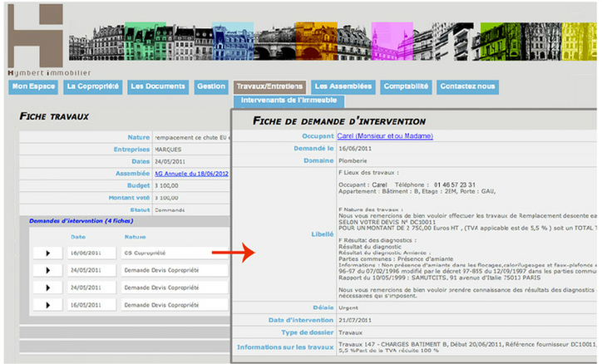Open the Travaux/Entretiens menu
The width and height of the screenshot is (602, 364).
pos(269,86)
